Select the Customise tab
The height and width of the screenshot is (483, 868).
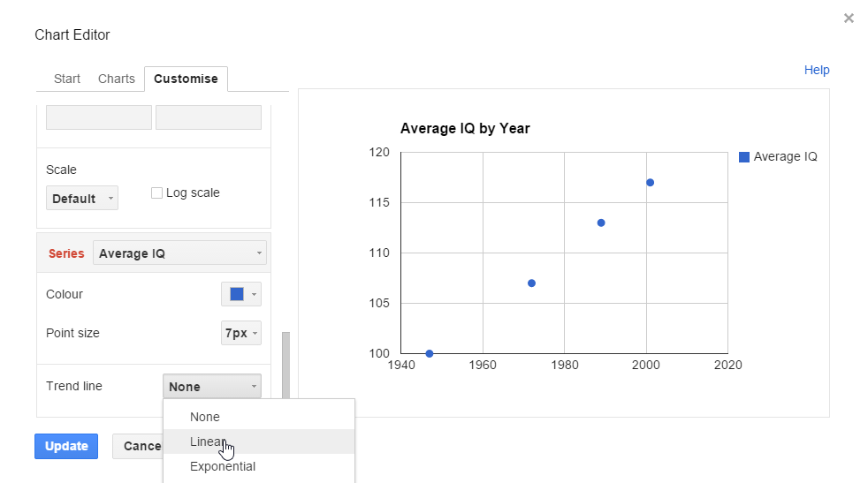tap(186, 79)
